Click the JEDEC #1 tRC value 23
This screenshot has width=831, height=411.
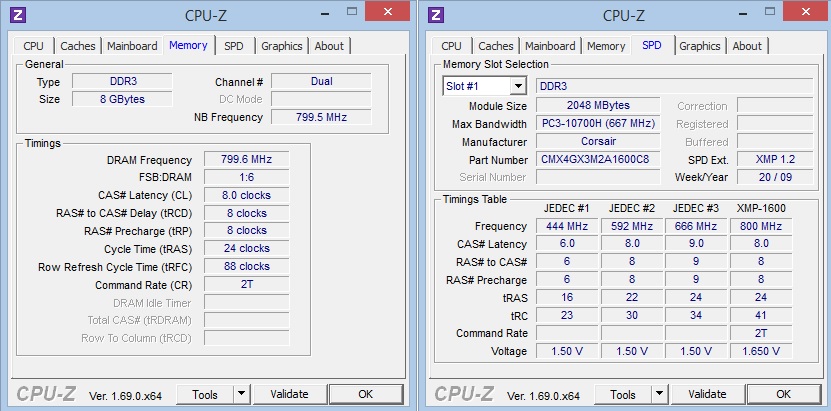(x=567, y=315)
